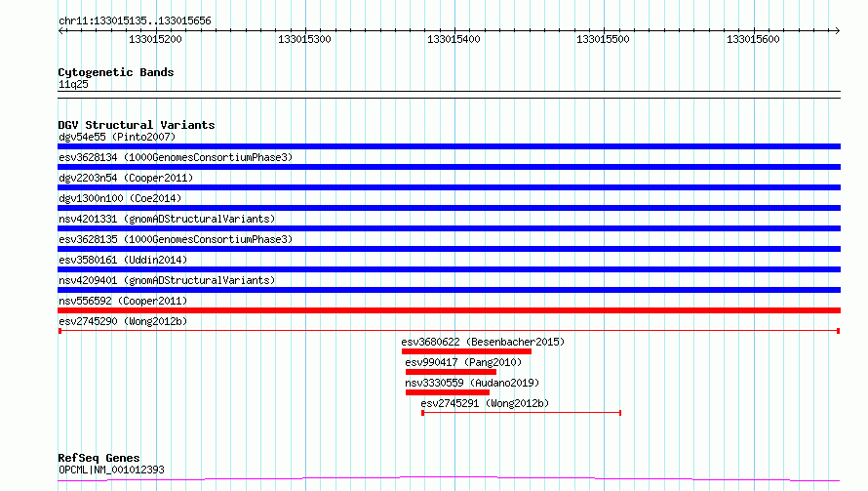Click the thin red line for esv2745290
The height and width of the screenshot is (491, 868).
(x=449, y=331)
